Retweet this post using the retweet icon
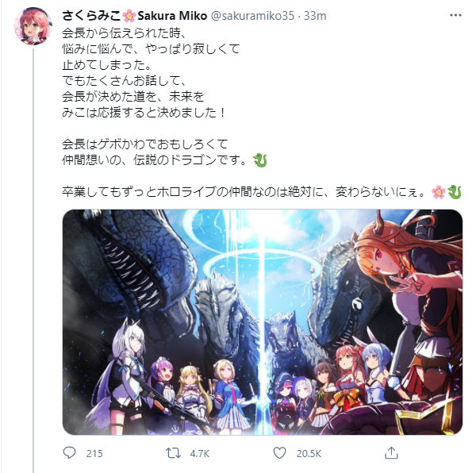 [173, 453]
